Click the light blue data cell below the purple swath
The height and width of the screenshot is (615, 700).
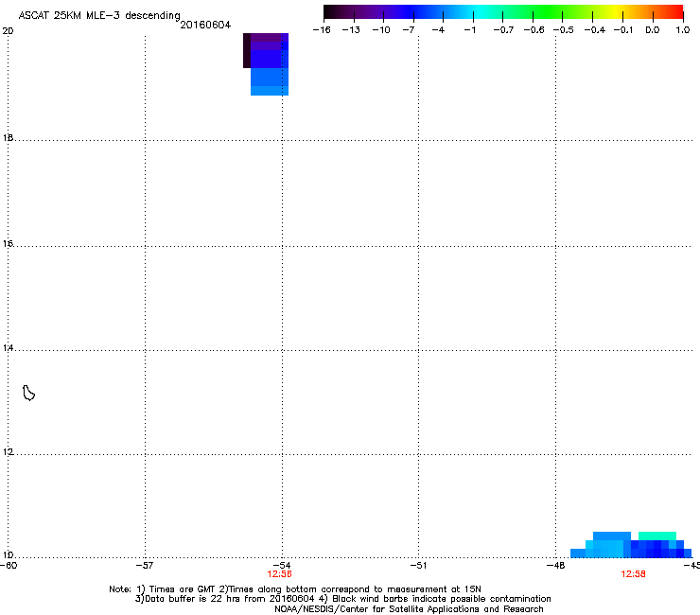(x=270, y=91)
